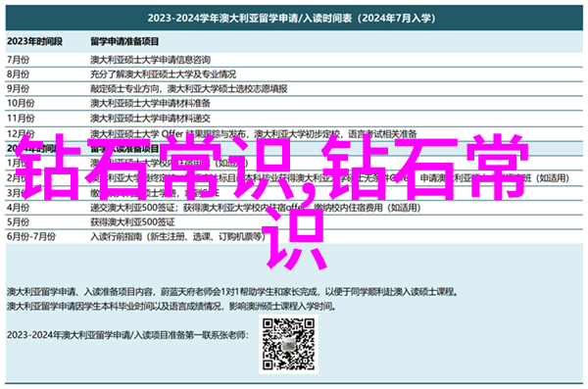Click the '5月份' row label
Viewport: 588px width, 389px height.
coord(18,222)
